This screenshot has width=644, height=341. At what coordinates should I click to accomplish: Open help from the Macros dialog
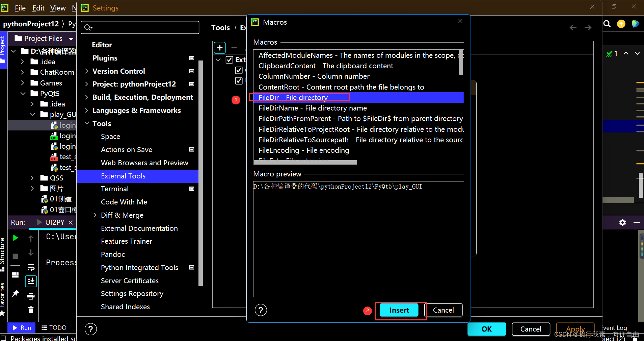(x=261, y=310)
